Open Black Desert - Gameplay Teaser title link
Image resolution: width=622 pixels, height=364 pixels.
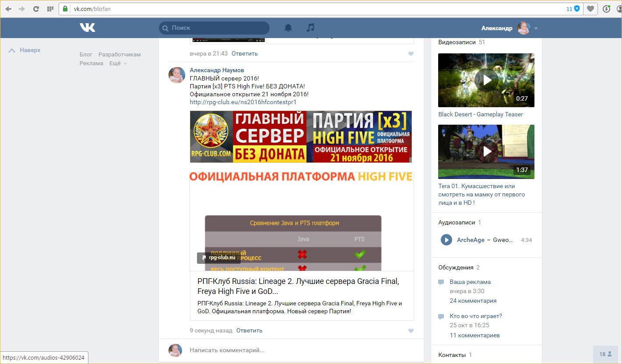click(481, 114)
